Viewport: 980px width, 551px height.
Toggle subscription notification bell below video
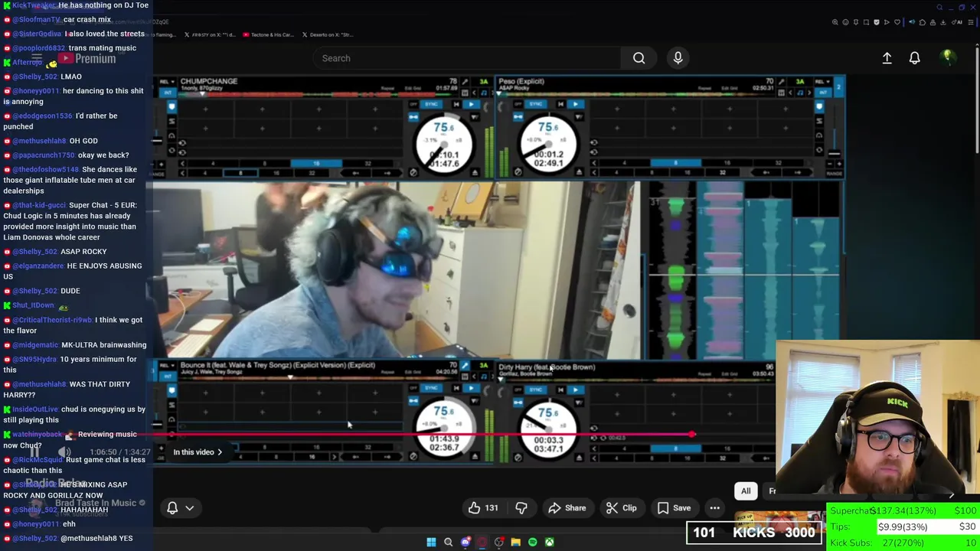coord(172,508)
